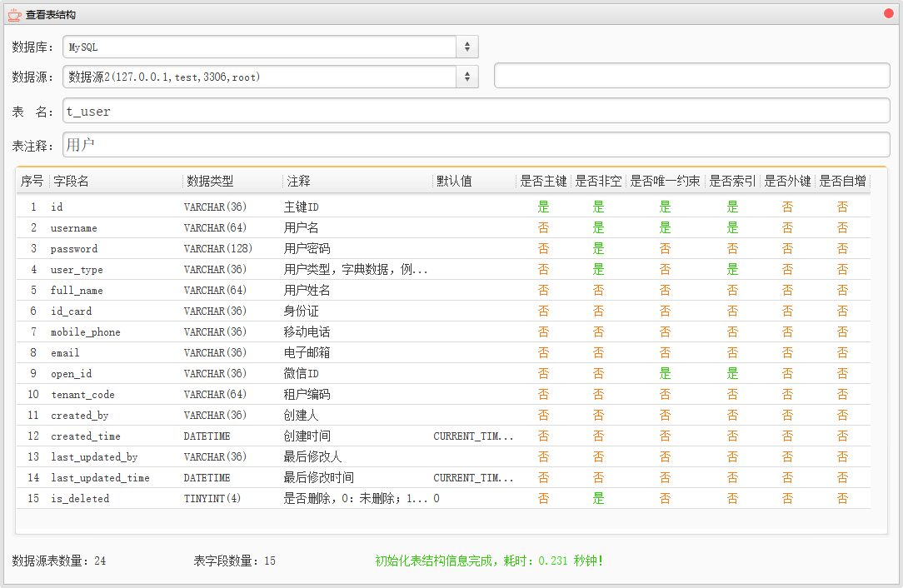This screenshot has height=588, width=903.
Task: Click the 电子邮箱 comment cell
Action: (307, 352)
